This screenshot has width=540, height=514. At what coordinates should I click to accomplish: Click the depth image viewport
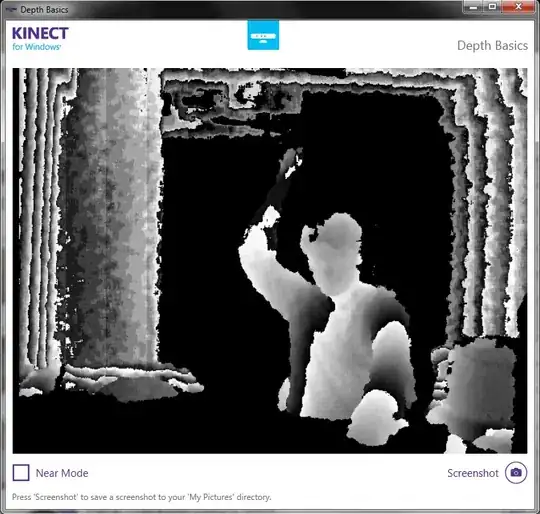point(270,261)
